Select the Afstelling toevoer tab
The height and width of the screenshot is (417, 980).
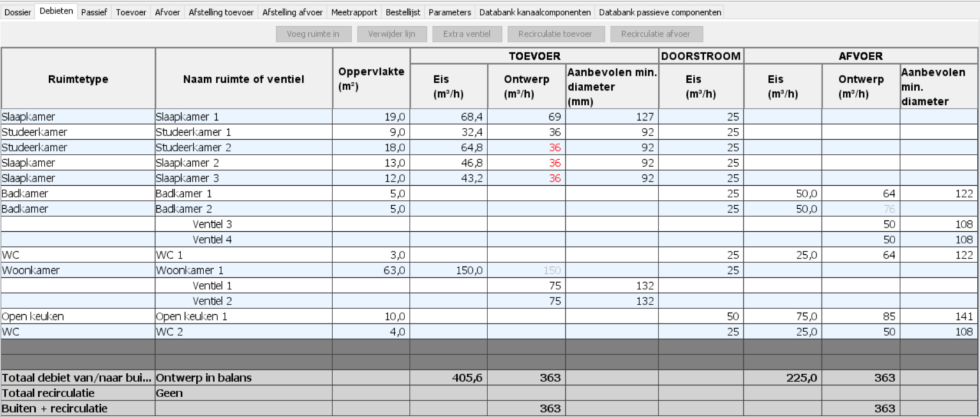click(221, 12)
